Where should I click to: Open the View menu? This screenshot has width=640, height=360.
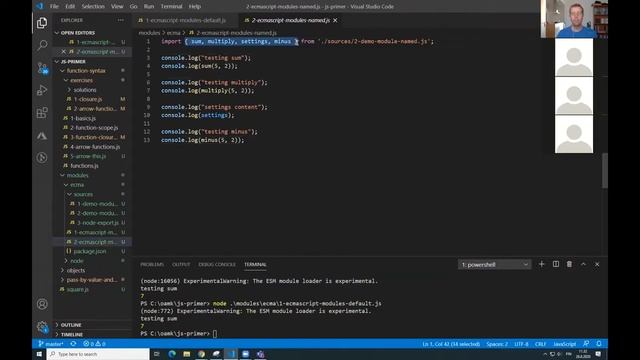pyautogui.click(x=117, y=7)
